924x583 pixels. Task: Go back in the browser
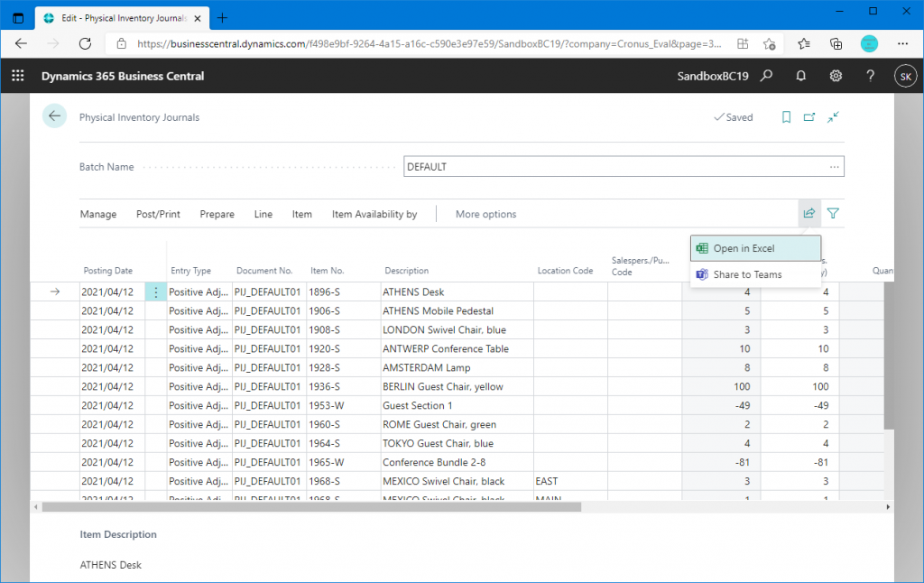coord(22,43)
